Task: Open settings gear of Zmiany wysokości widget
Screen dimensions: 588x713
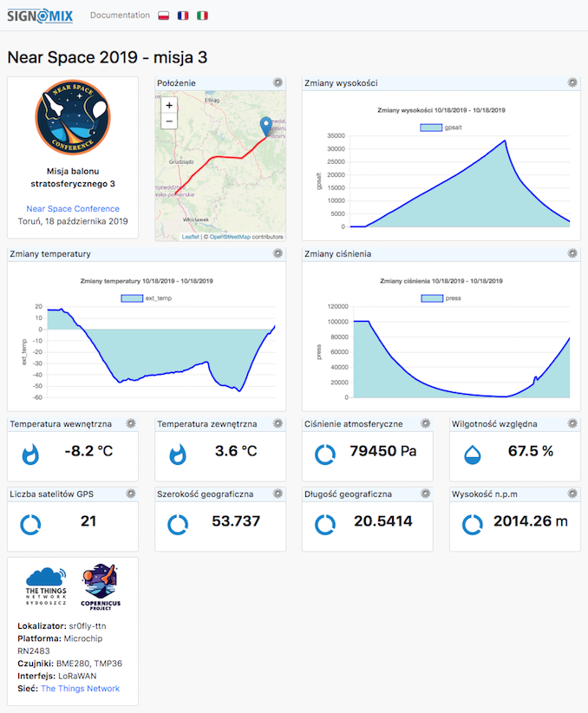Action: [572, 82]
